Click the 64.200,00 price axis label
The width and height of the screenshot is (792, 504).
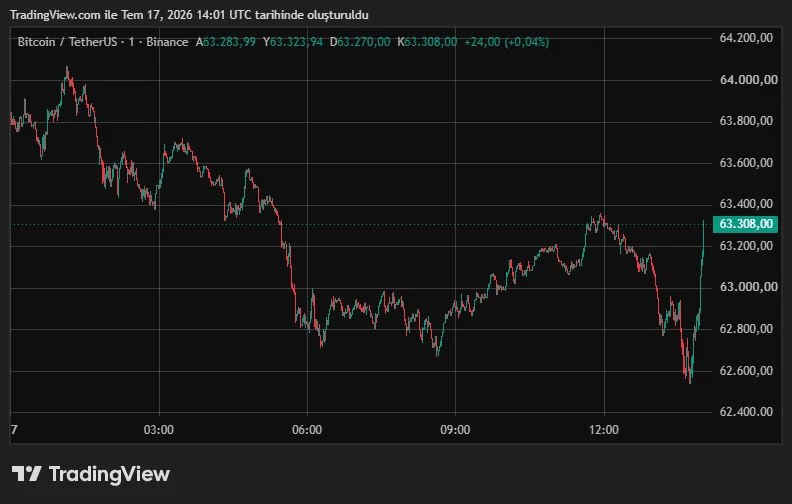coord(746,38)
